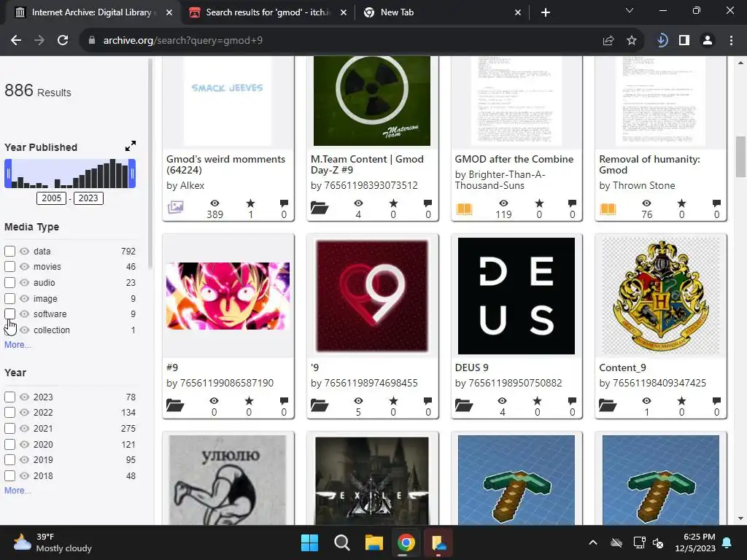Viewport: 747px width, 560px height.
Task: Open the Chrome downloads icon
Action: click(662, 41)
